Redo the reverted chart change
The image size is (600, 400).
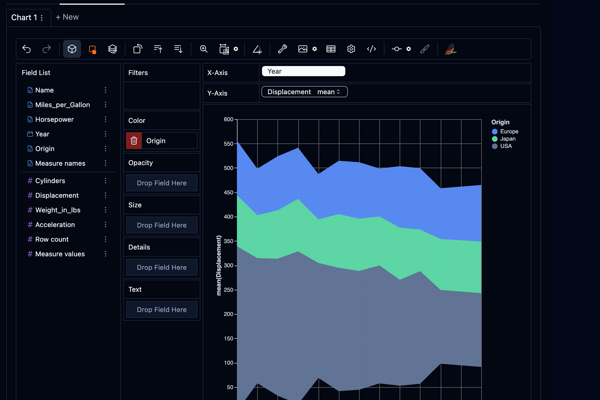[47, 49]
